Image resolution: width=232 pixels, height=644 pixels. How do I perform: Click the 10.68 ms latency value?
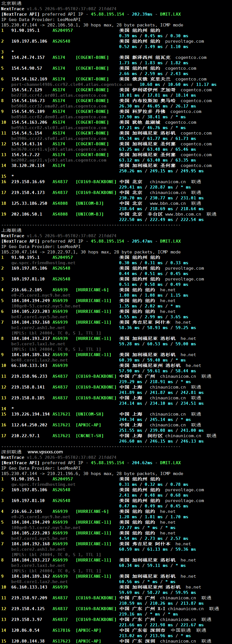click(150, 84)
